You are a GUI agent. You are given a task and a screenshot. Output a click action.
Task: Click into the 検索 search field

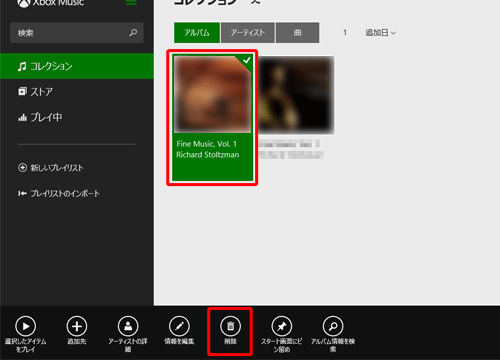pos(77,33)
